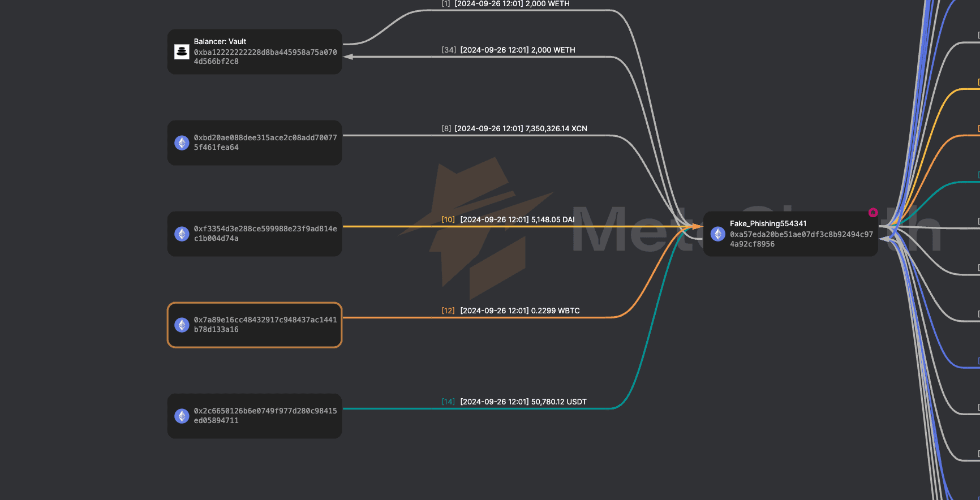Click the [14] index on USDT transfer
Image resolution: width=980 pixels, height=500 pixels.
pos(448,402)
